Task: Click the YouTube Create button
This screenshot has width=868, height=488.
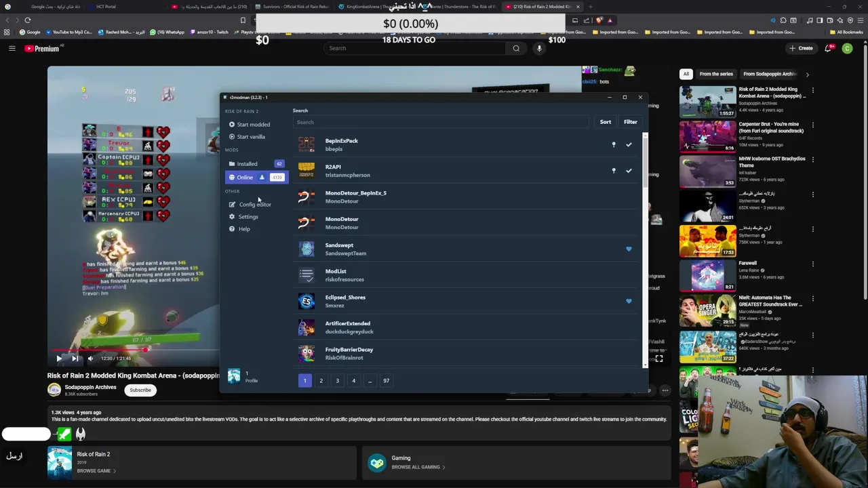Action: [801, 48]
